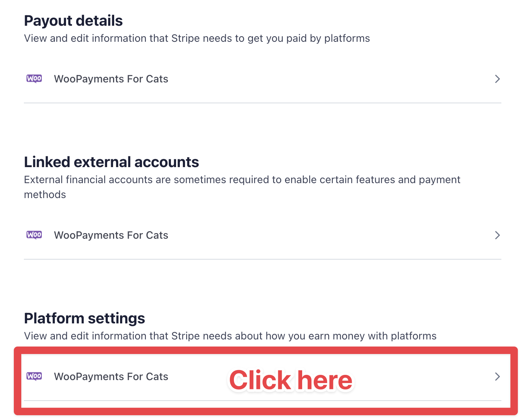Open WooPayments For Cats under Platform settings
The width and height of the screenshot is (526, 420).
tap(111, 377)
